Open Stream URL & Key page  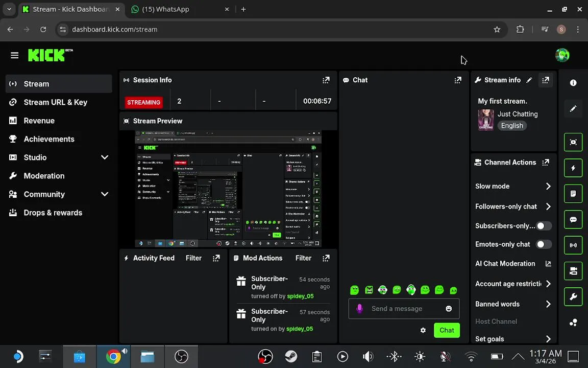(59, 102)
